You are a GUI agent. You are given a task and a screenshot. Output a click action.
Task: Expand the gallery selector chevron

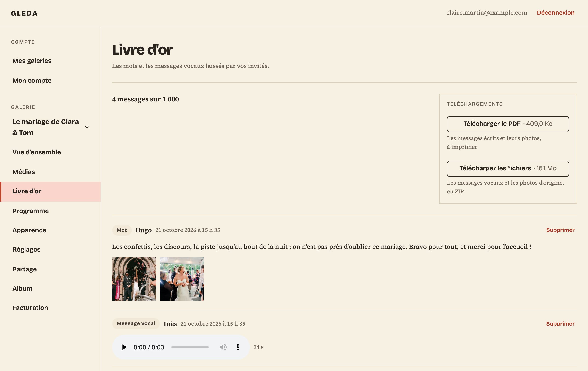87,127
